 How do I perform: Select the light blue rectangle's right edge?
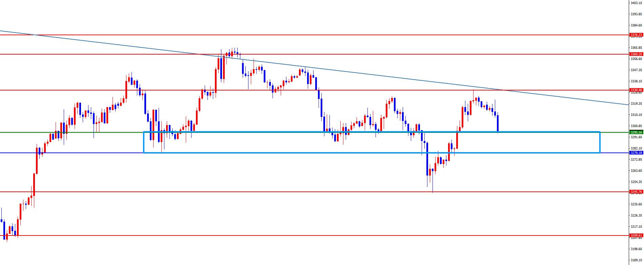click(x=600, y=142)
